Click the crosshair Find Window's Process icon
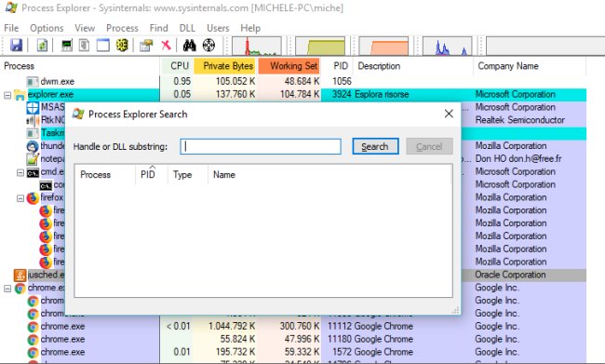Image resolution: width=605 pixels, height=364 pixels. (208, 46)
